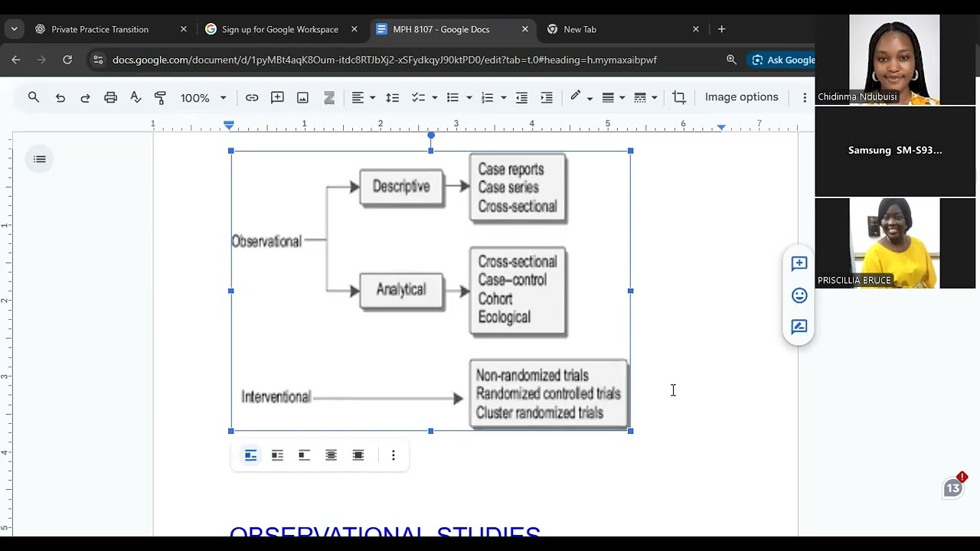Select PRISCILLIA BRUCE's video tile
Screen dimensions: 980x551
(894, 243)
